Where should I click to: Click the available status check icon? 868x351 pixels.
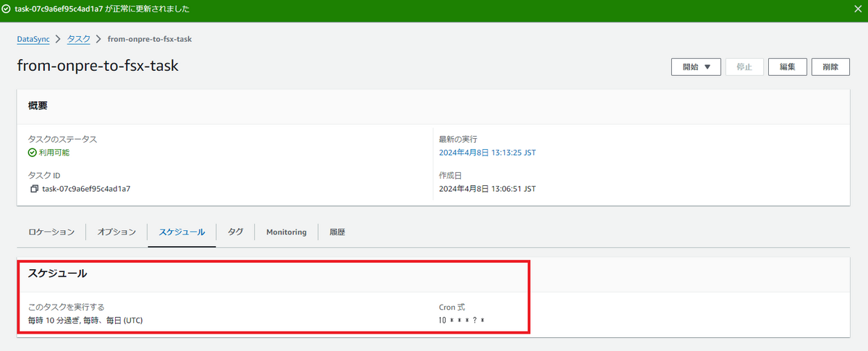click(32, 153)
